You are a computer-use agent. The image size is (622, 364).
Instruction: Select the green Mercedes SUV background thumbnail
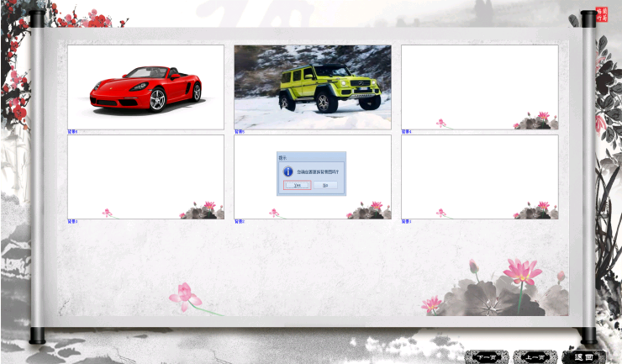[312, 87]
